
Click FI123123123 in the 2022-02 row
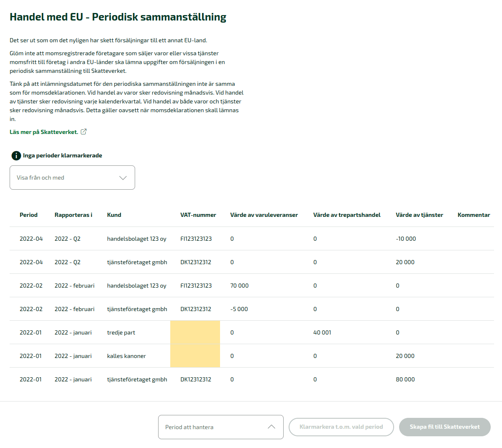pyautogui.click(x=196, y=286)
